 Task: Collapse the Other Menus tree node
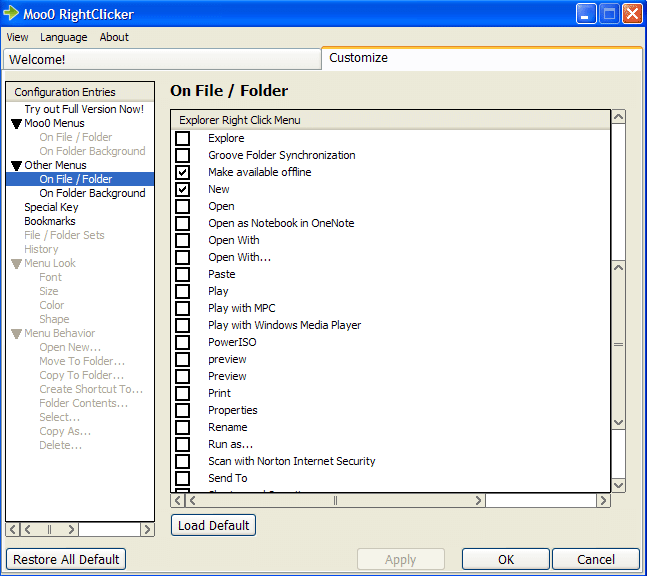16,166
